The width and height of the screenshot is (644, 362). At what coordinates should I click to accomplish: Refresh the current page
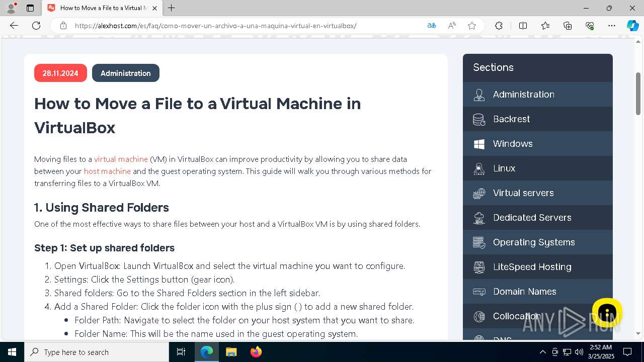click(x=36, y=26)
